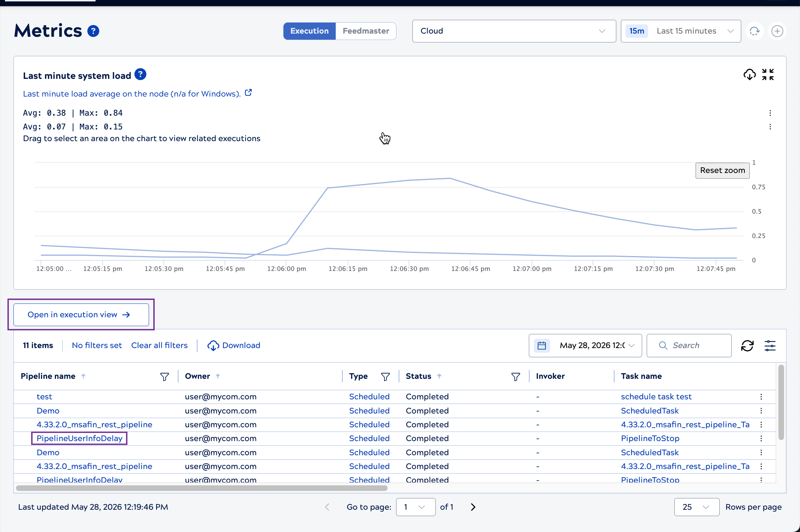Sort by Status arrow
Viewport: 800px width, 532px height.
[x=439, y=376]
